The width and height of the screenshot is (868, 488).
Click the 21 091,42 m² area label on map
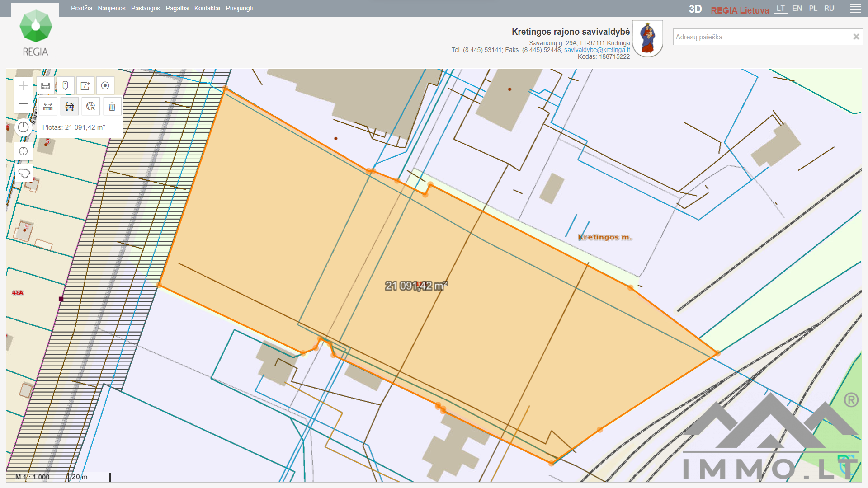coord(416,286)
